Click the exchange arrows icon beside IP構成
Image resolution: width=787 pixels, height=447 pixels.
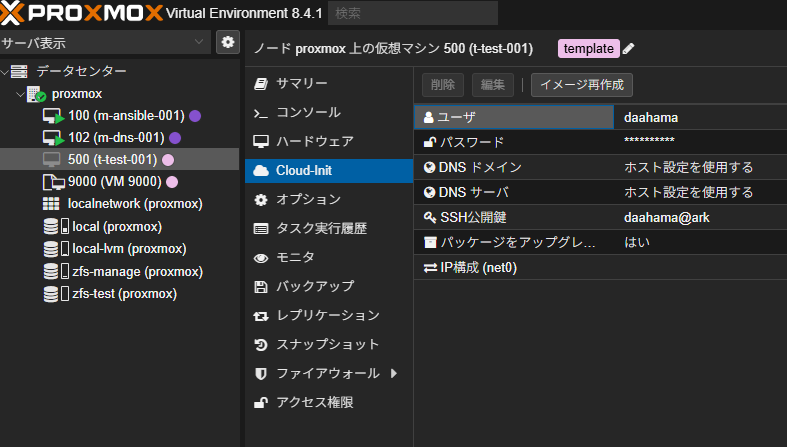(430, 268)
